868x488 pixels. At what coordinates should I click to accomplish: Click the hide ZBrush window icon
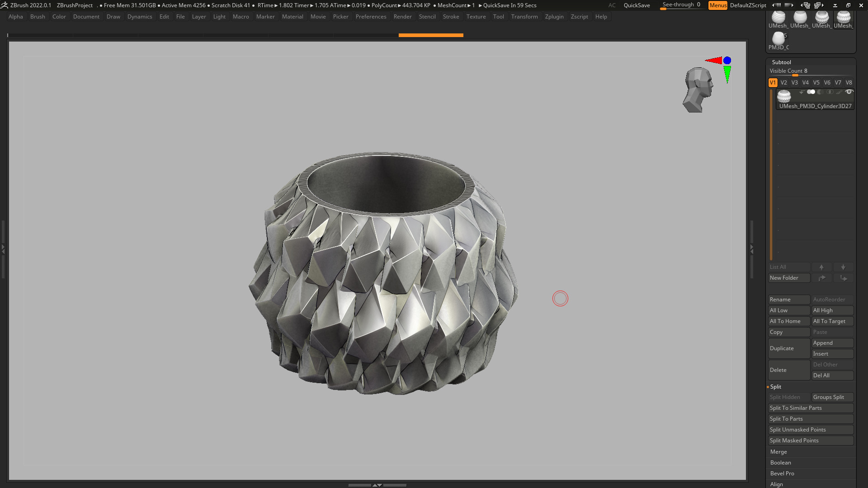(x=835, y=5)
